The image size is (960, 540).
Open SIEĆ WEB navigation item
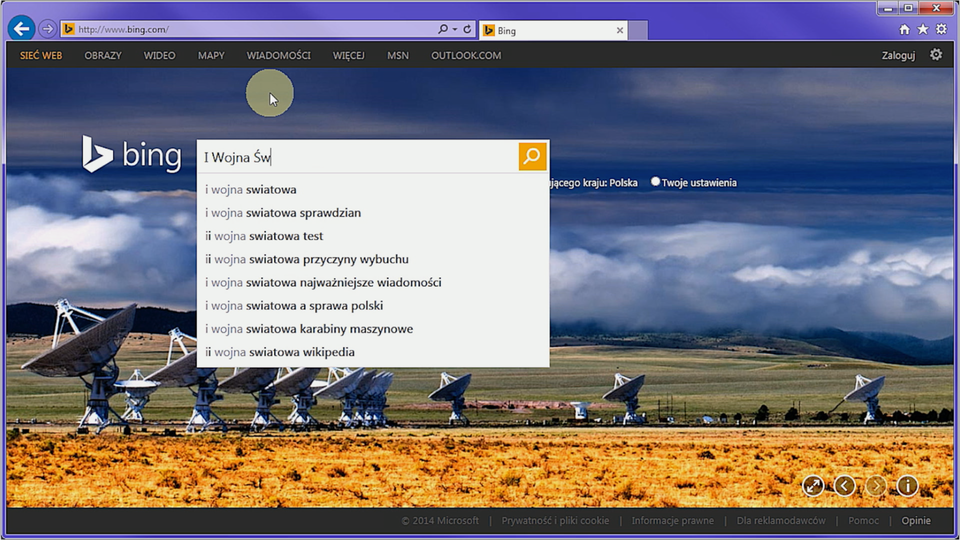41,55
